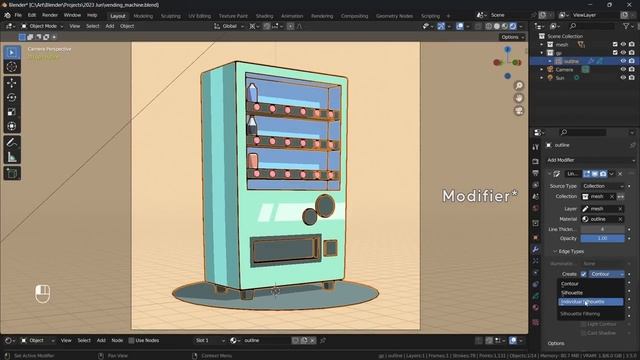
Task: Click outliner search field
Action: click(591, 26)
